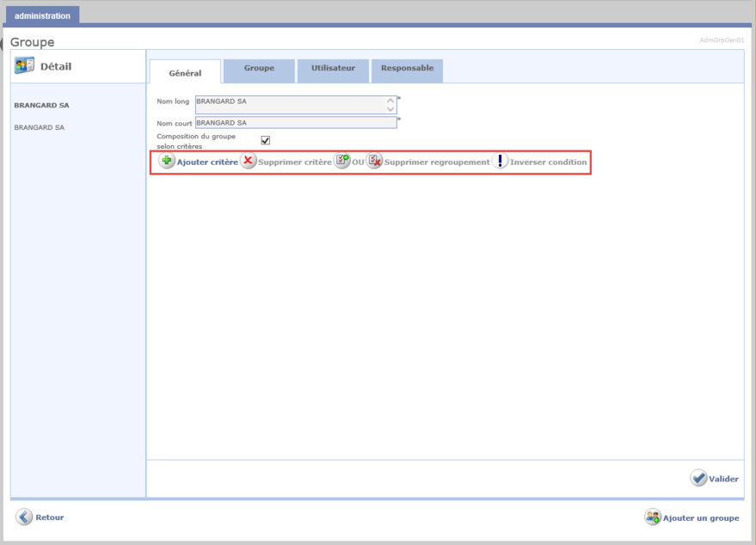Screen dimensions: 756x545
Task: Focus the Nom long text area
Action: 290,104
